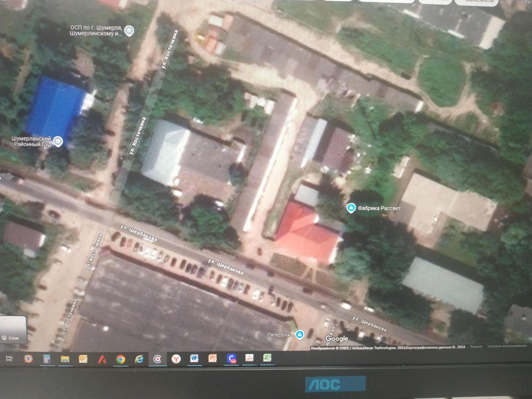Click the ОСП по г. Шумерля marker
532x399 pixels.
click(x=129, y=30)
